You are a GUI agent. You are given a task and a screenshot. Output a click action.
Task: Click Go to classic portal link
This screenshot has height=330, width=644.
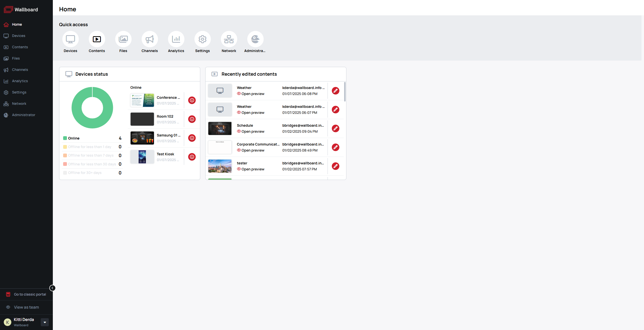pyautogui.click(x=30, y=294)
